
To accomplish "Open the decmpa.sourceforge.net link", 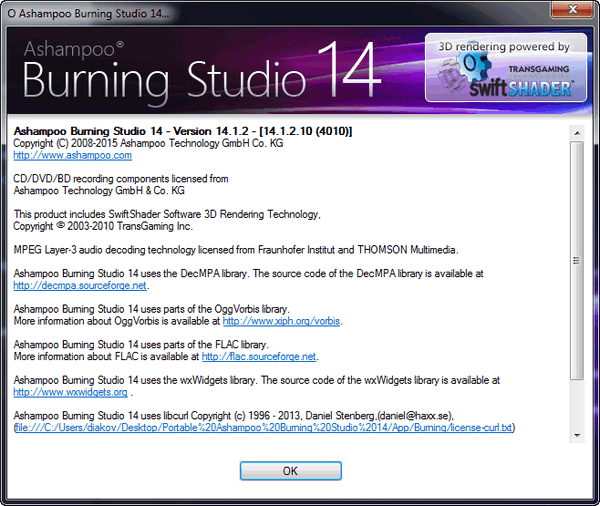I will click(80, 286).
